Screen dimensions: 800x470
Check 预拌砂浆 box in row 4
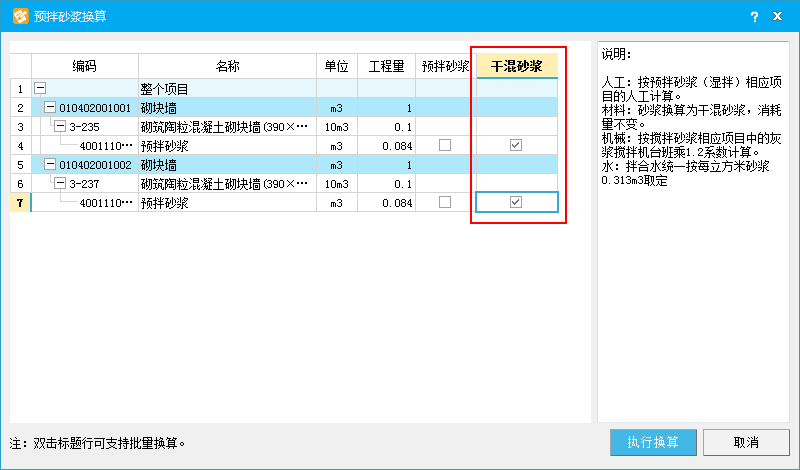(445, 145)
